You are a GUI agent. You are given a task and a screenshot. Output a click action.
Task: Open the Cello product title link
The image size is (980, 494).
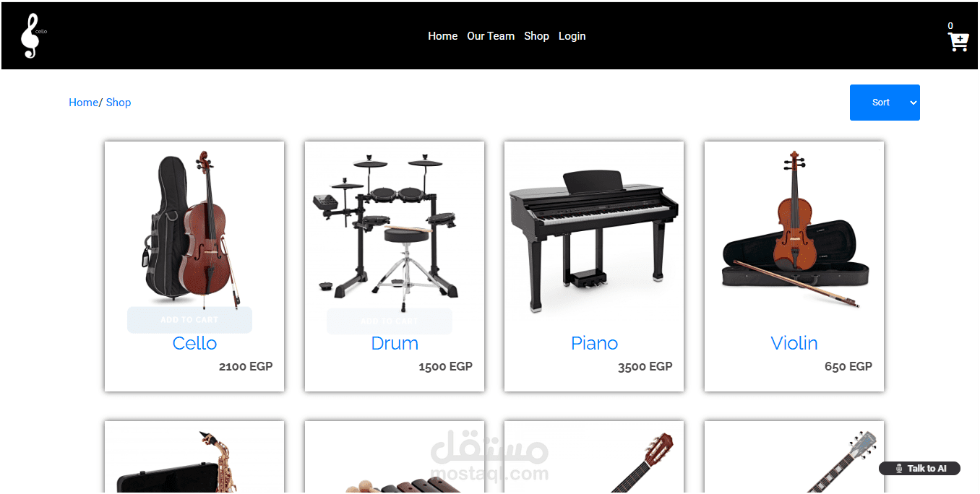[x=194, y=343]
